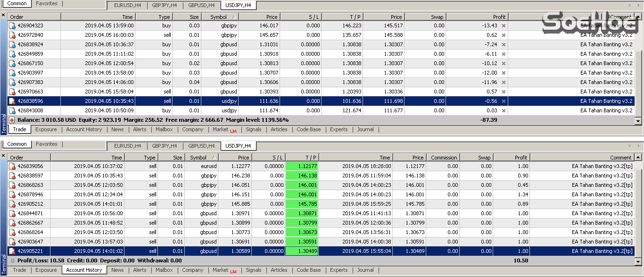
Task: Switch to the Exposure tab in upper terminal
Action: click(46, 129)
